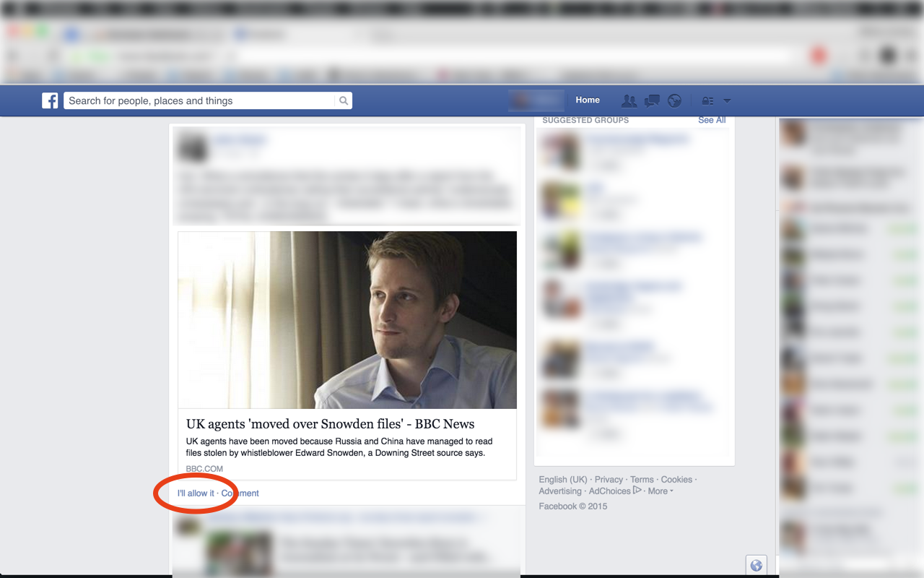Change language via English (UK) link

(x=563, y=480)
